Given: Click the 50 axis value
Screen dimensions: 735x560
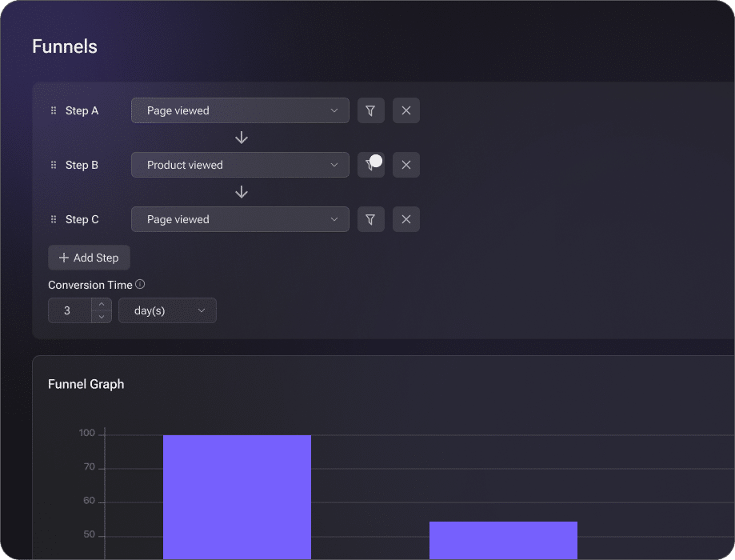Looking at the screenshot, I should 89,534.
